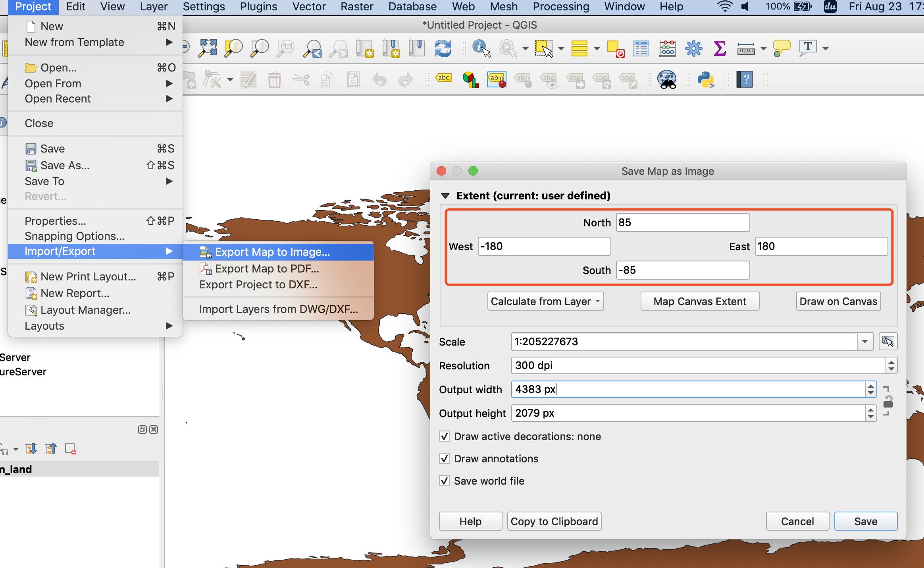
Task: Click the Map Canvas Extent button
Action: [x=700, y=301]
